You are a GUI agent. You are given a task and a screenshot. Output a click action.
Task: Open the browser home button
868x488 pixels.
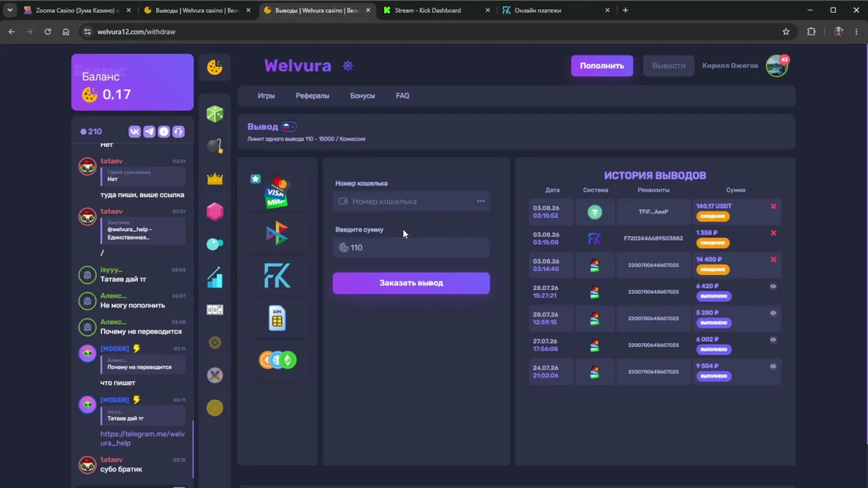[x=66, y=31]
